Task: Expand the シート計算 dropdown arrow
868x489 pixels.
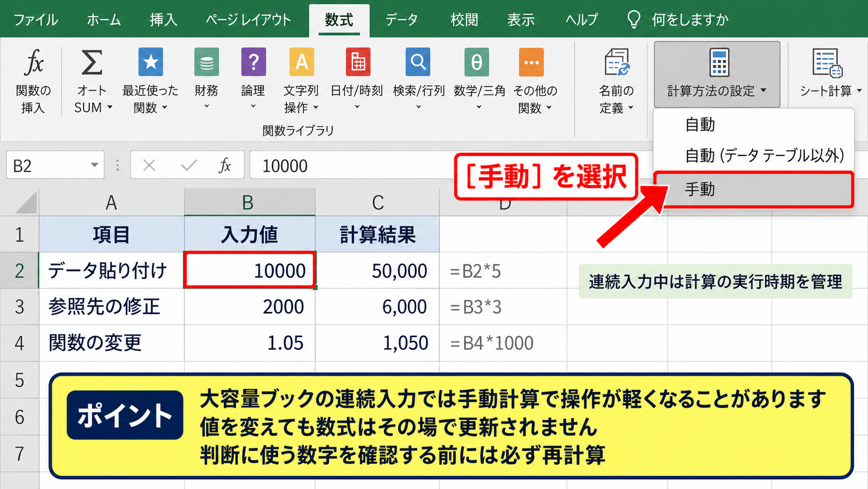Action: pos(859,90)
